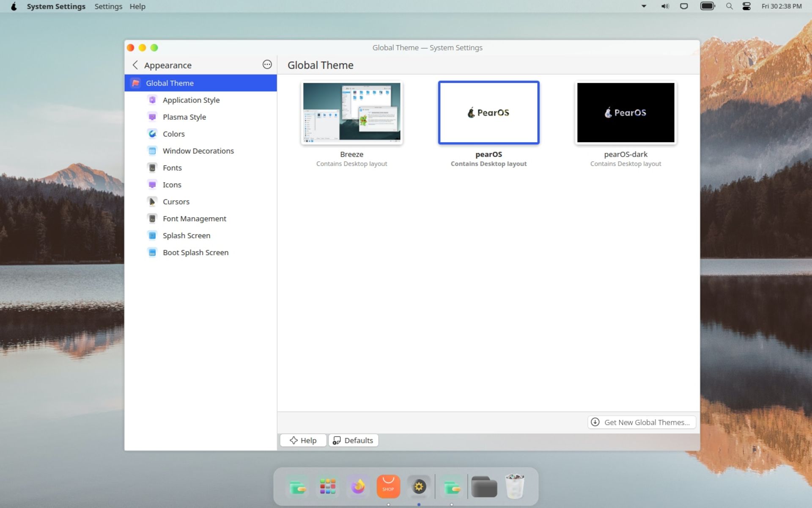Launch Firefox from the dock

click(x=358, y=486)
